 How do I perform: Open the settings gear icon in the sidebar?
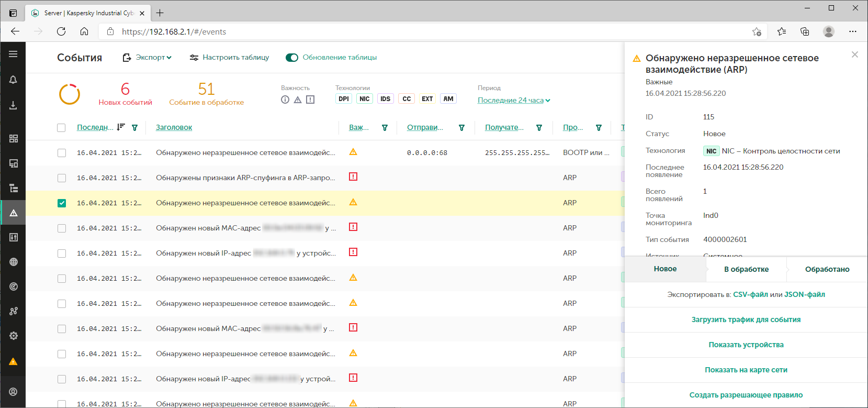[14, 336]
